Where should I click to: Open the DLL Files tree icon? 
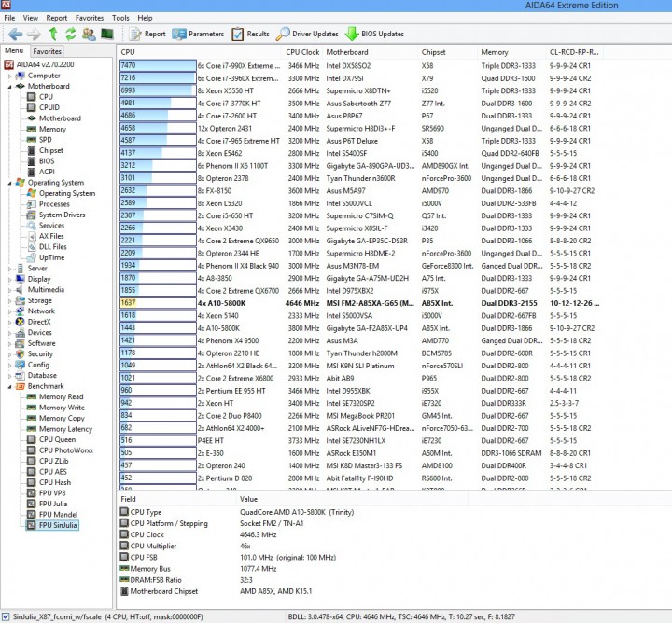[x=32, y=247]
